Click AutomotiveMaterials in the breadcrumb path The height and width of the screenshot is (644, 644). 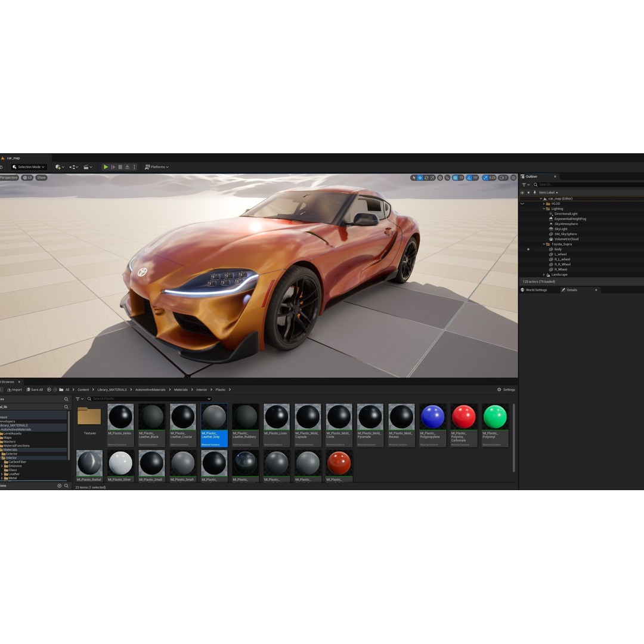pyautogui.click(x=150, y=390)
